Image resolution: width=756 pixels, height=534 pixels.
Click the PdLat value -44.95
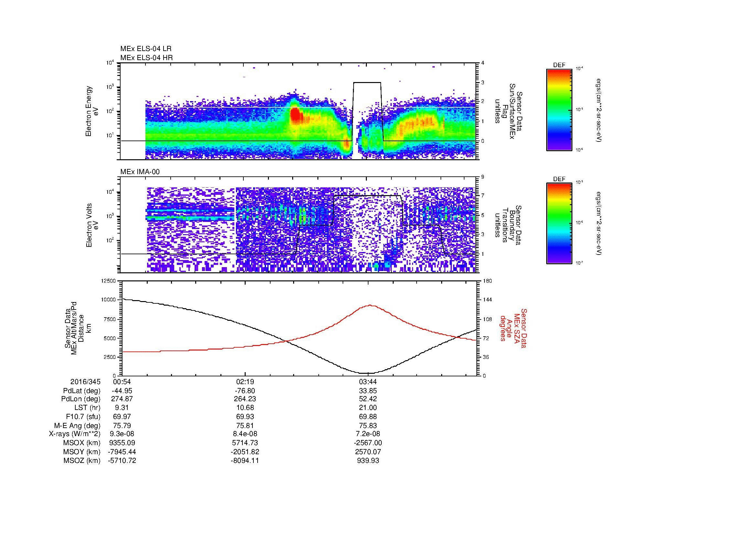[x=122, y=391]
